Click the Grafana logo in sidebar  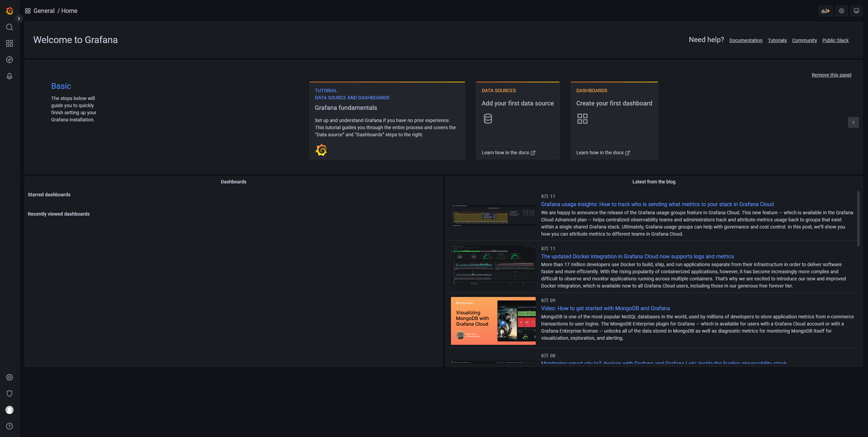pyautogui.click(x=9, y=11)
